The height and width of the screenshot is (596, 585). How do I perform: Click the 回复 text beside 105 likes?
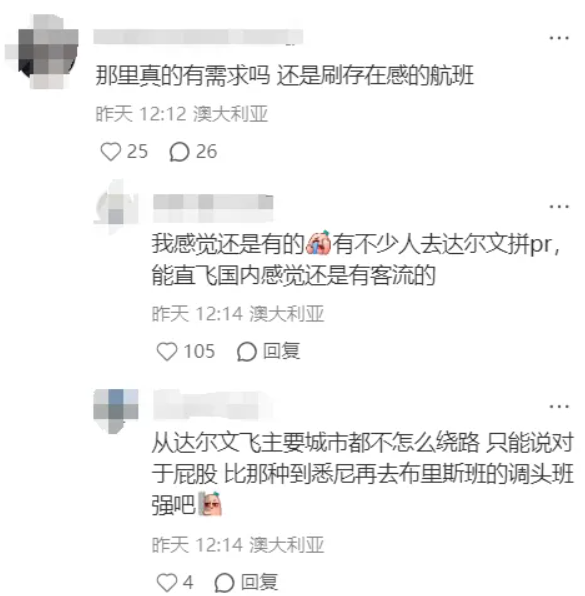[x=282, y=351]
